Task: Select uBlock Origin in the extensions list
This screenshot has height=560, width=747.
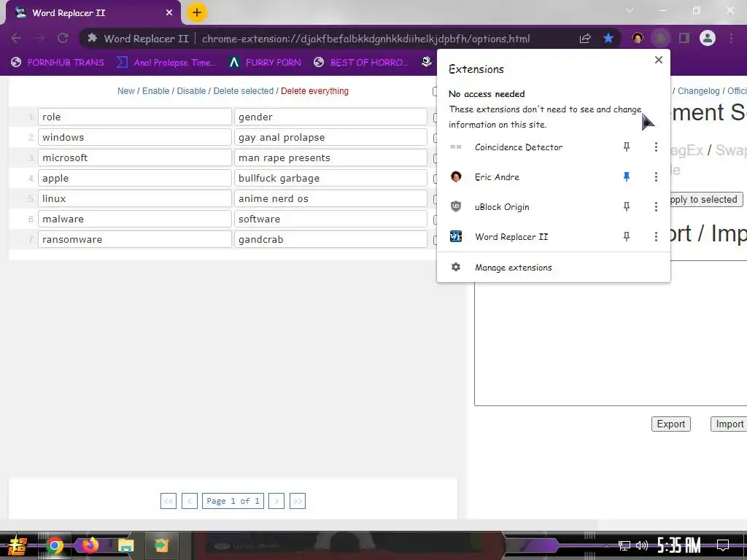Action: point(502,207)
